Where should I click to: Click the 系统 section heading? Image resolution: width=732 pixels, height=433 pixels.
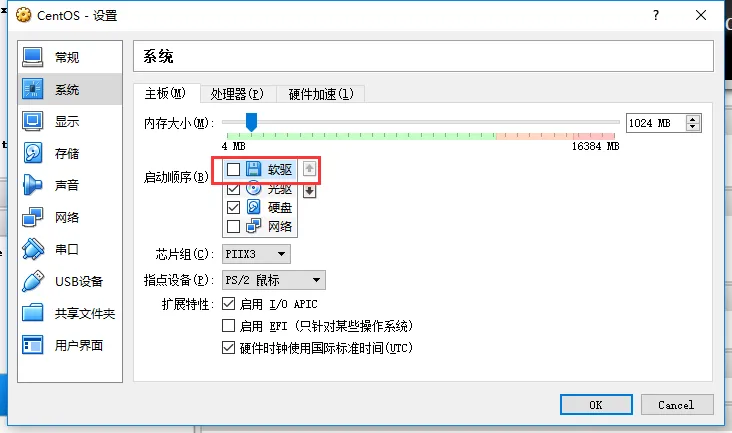tap(158, 56)
